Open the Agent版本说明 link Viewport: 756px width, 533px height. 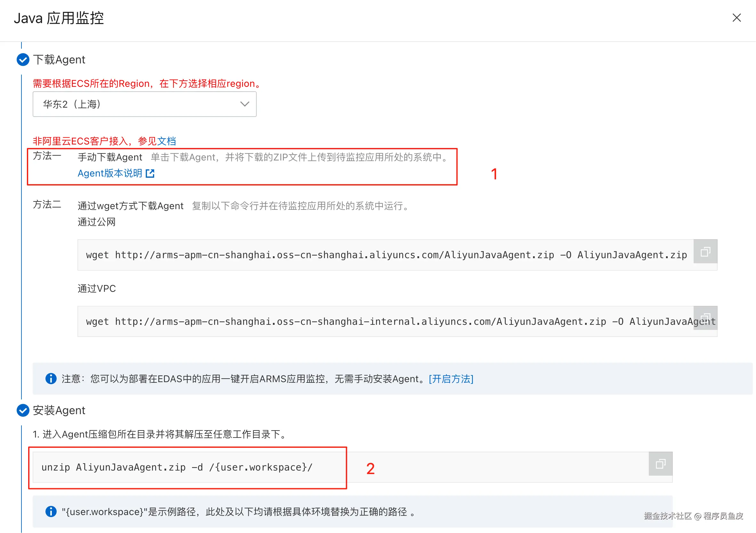(x=110, y=174)
